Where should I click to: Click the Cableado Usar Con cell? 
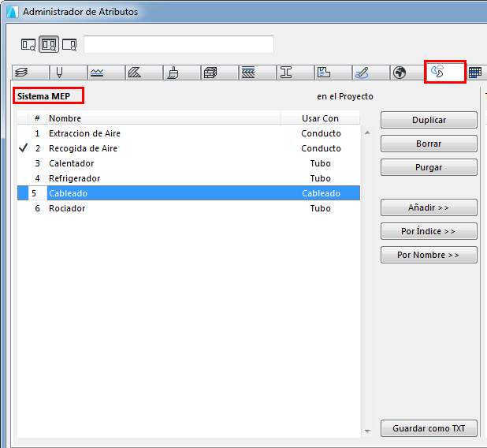click(x=322, y=193)
